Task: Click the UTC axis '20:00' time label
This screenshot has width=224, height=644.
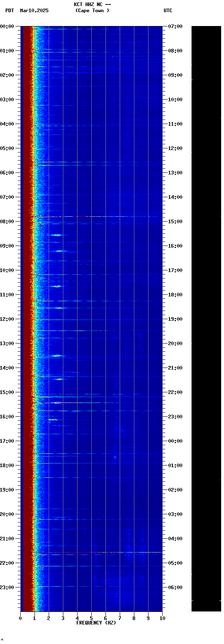Action: [x=175, y=344]
